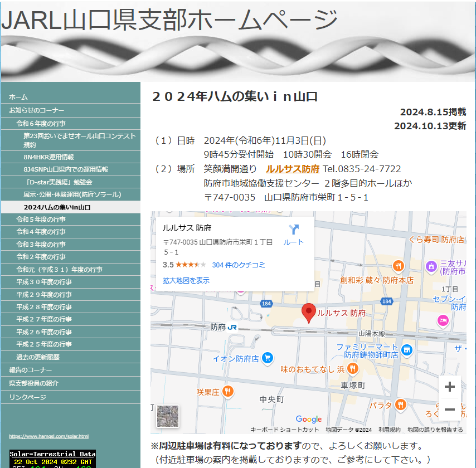Open 令和元（平成３１）年度の行事 item

(70, 270)
